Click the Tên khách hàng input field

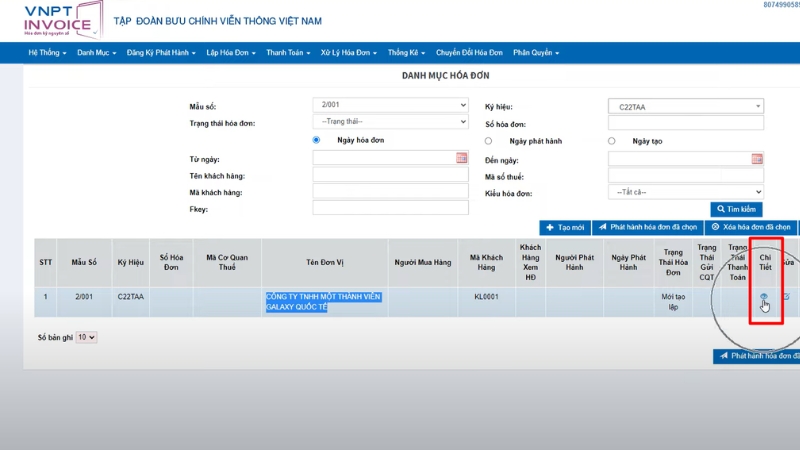(390, 175)
